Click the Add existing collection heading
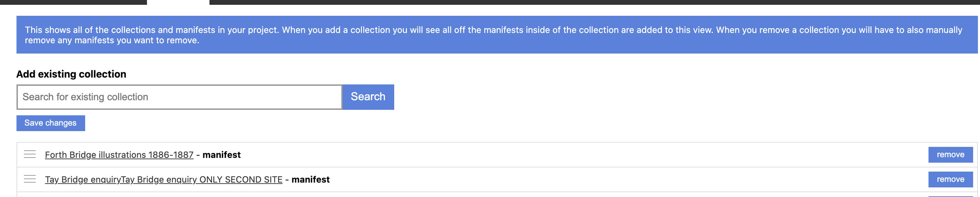 click(71, 74)
